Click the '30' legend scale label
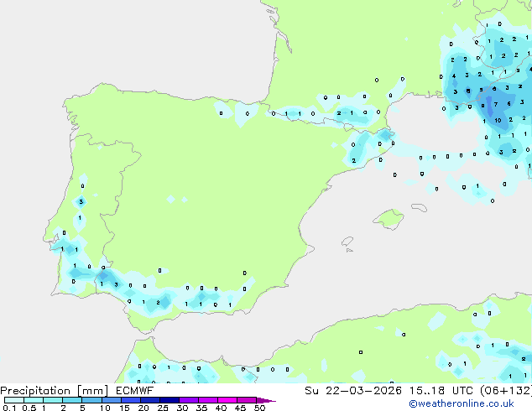This screenshot has width=532, height=411. (182, 408)
